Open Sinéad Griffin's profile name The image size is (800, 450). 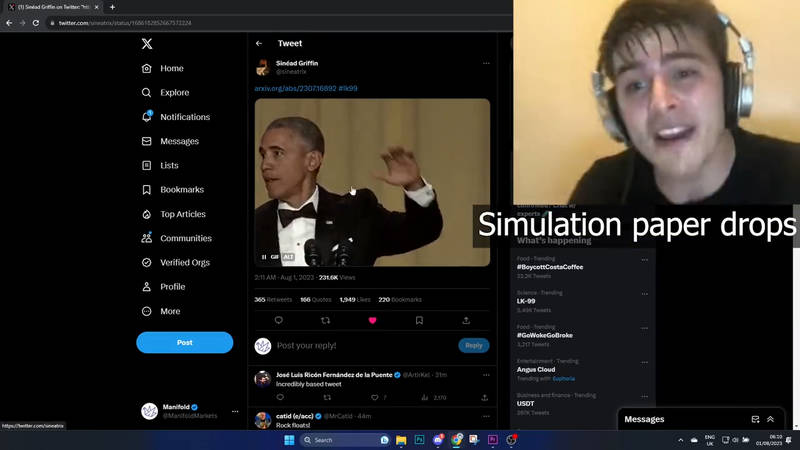297,63
